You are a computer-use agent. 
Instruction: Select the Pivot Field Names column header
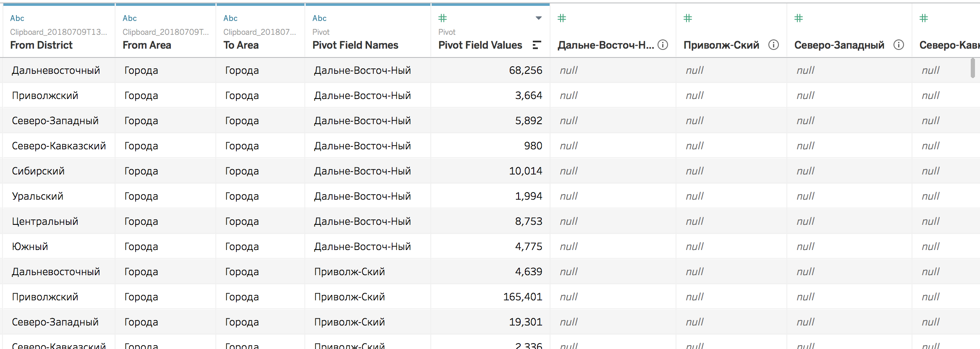355,45
